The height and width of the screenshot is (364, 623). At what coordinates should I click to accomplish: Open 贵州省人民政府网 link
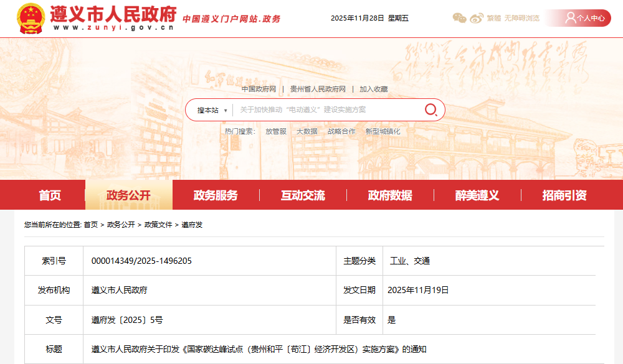coord(318,89)
